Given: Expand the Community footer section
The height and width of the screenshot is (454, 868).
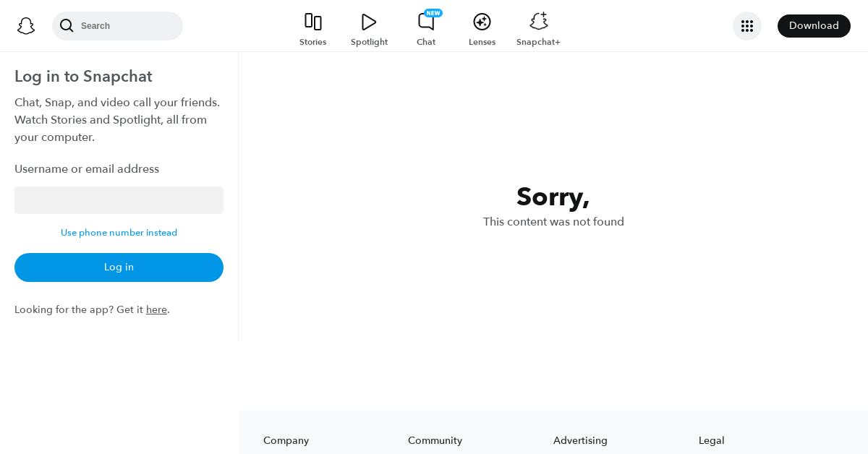Looking at the screenshot, I should [x=435, y=440].
